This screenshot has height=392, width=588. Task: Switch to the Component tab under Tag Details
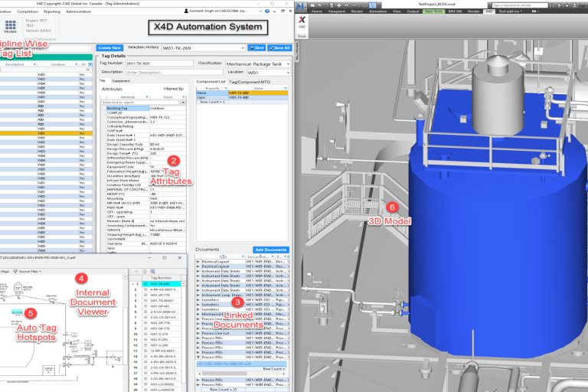(x=121, y=81)
